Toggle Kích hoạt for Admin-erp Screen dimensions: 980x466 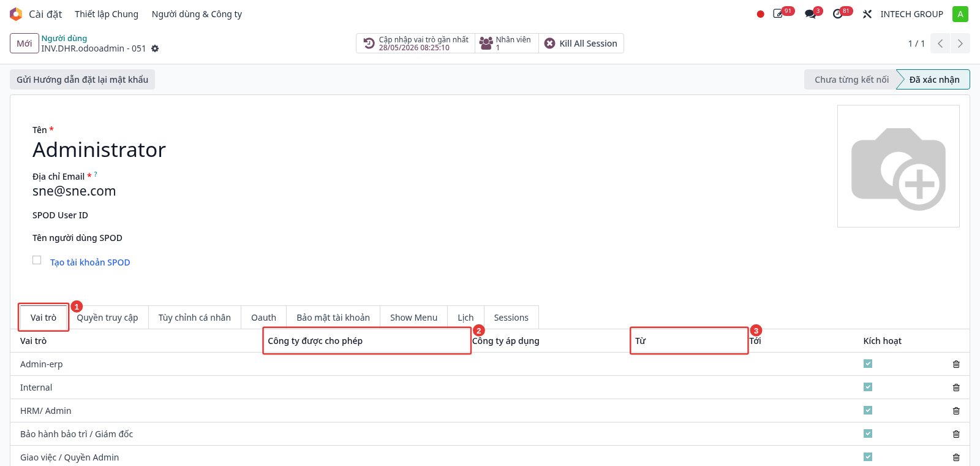pos(868,364)
